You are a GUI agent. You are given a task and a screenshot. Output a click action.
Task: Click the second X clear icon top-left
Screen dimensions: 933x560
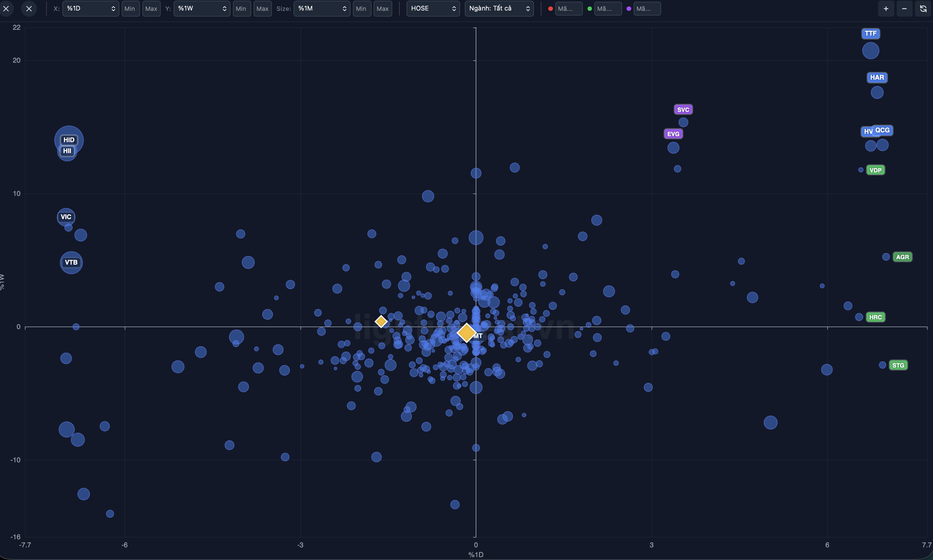[x=29, y=8]
